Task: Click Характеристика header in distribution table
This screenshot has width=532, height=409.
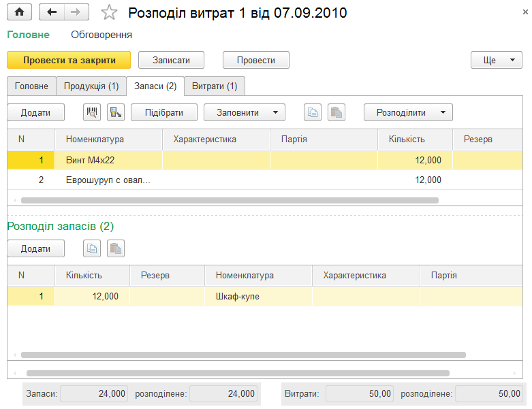Action: tap(366, 275)
